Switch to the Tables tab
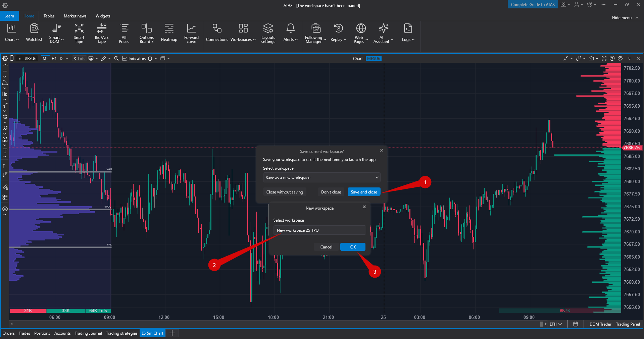 click(x=49, y=16)
